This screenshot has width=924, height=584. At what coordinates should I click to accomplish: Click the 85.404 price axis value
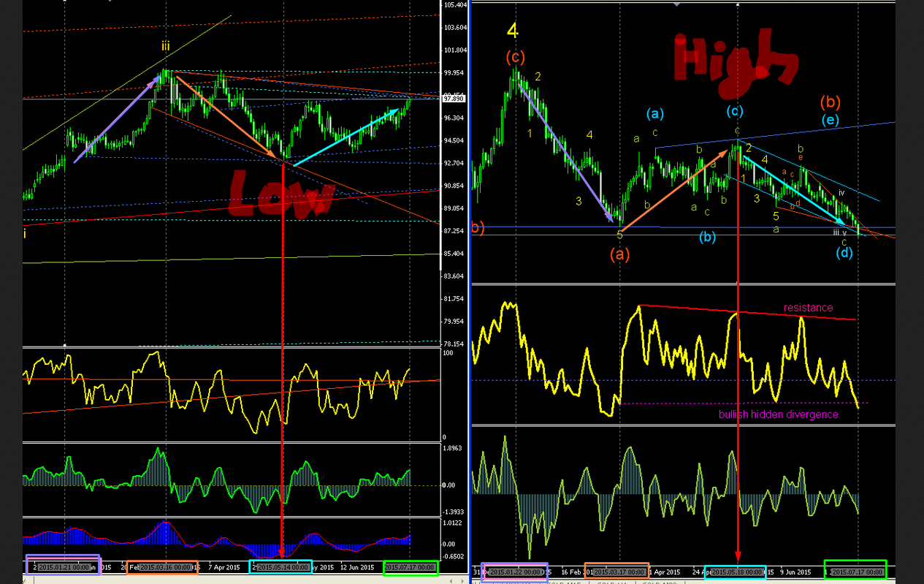(x=455, y=254)
